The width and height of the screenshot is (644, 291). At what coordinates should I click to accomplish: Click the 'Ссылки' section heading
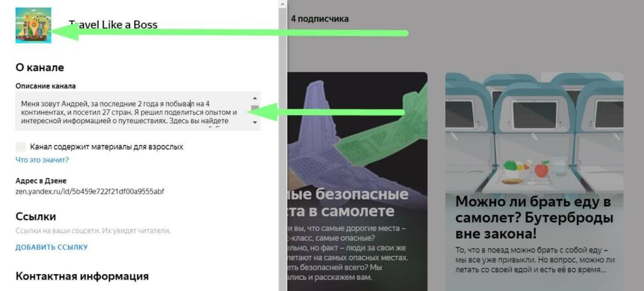[x=36, y=216]
